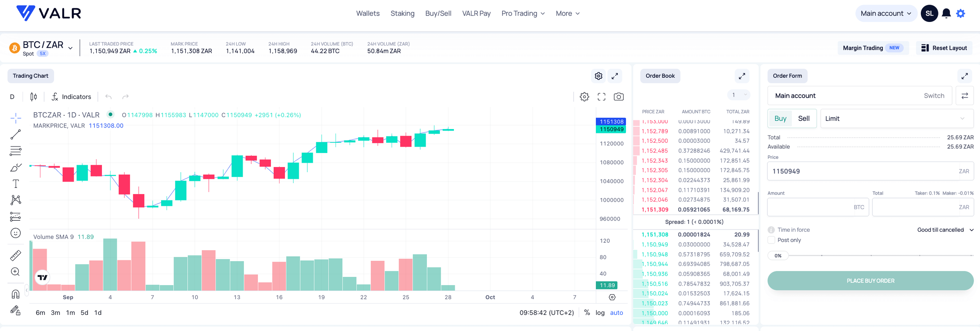Image resolution: width=980 pixels, height=331 pixels.
Task: Click Margin Trading button
Action: tap(873, 48)
